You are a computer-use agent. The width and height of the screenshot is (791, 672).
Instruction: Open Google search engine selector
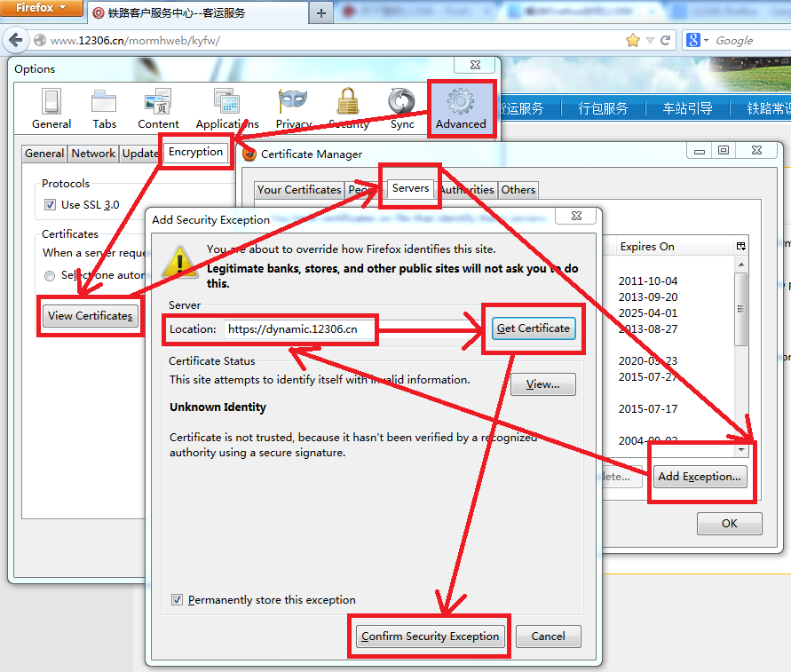click(x=697, y=40)
